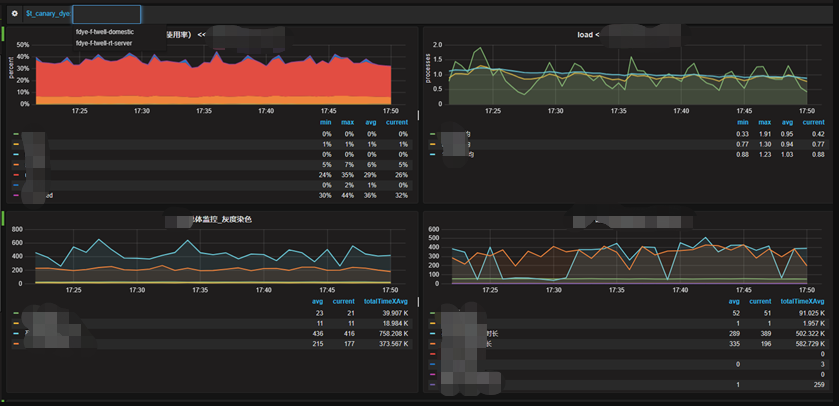Click the '502.322 K' total value

(809, 333)
